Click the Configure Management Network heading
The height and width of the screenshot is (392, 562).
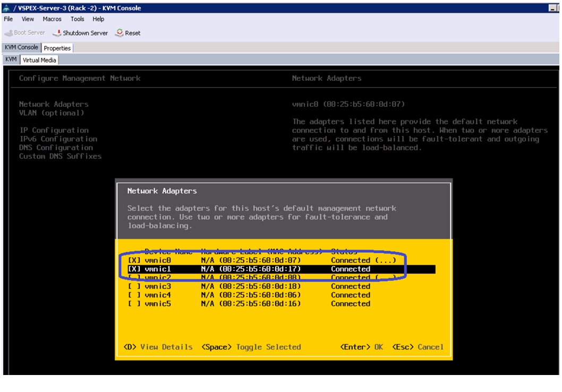tap(80, 78)
